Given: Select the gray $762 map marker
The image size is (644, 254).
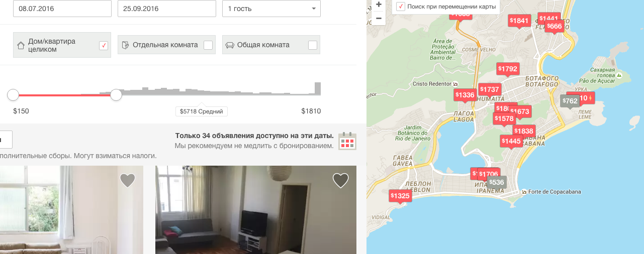Looking at the screenshot, I should pyautogui.click(x=570, y=101).
